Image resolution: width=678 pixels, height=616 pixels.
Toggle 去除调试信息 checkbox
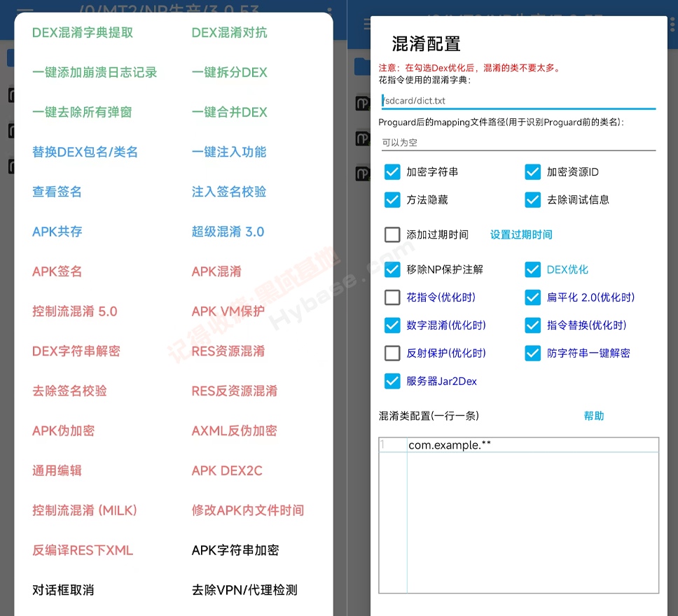click(533, 199)
